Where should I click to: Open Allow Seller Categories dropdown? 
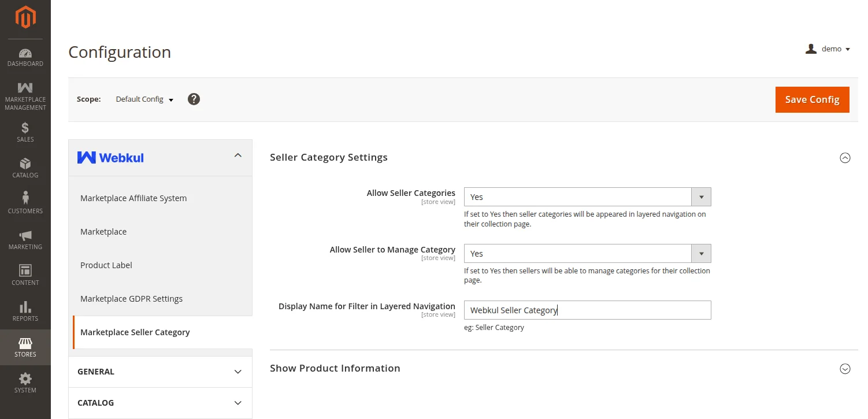[587, 197]
